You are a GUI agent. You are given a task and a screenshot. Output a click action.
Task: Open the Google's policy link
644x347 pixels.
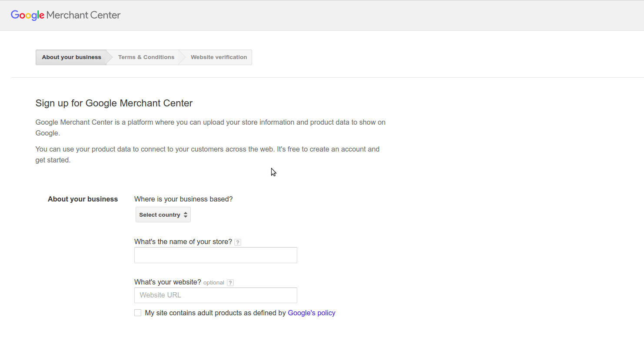312,313
